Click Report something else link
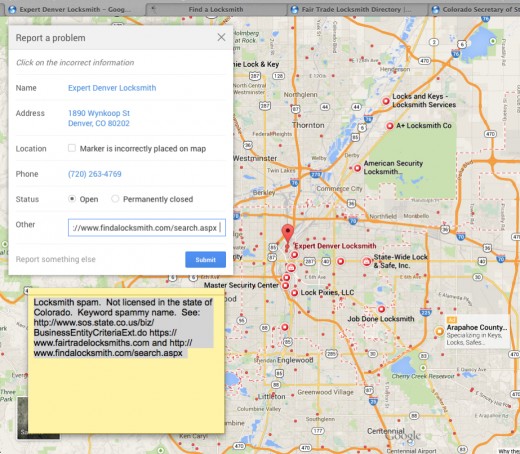This screenshot has height=454, width=520. click(56, 259)
